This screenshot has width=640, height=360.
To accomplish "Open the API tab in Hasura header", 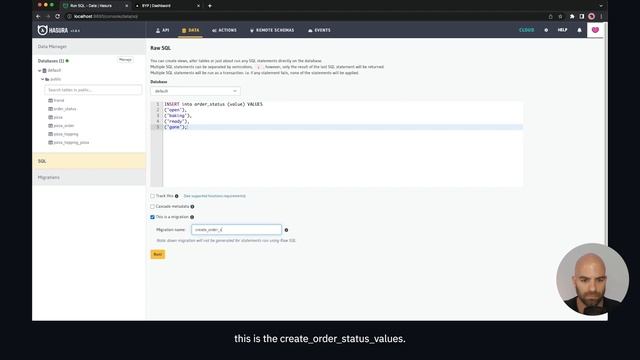I will 162,30.
